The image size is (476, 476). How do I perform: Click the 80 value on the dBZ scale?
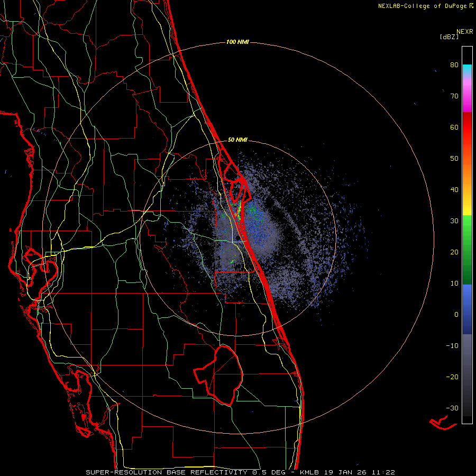454,65
